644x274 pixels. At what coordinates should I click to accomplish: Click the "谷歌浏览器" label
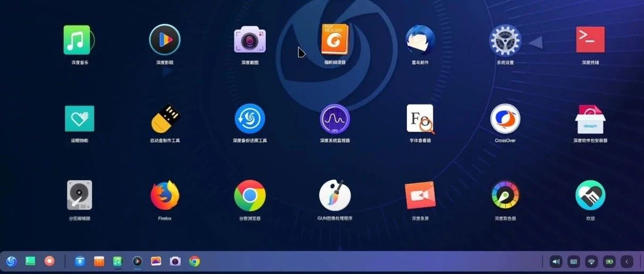pos(250,218)
